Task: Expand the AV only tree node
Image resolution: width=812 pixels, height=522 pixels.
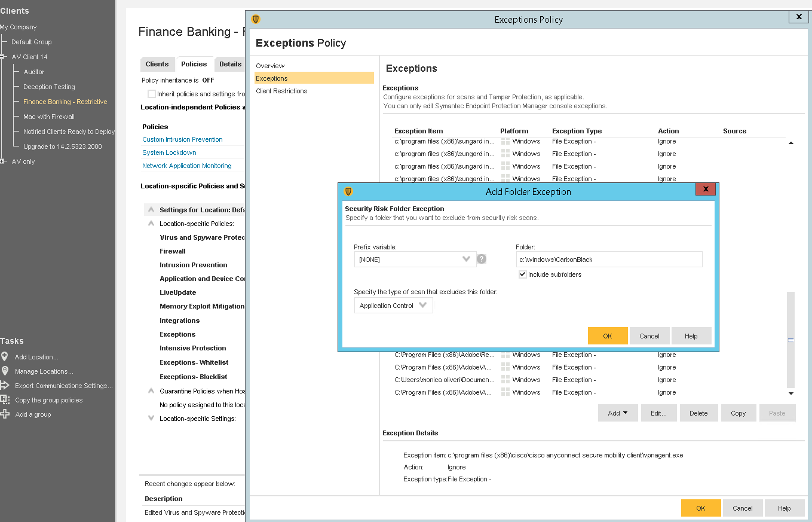Action: [2, 161]
